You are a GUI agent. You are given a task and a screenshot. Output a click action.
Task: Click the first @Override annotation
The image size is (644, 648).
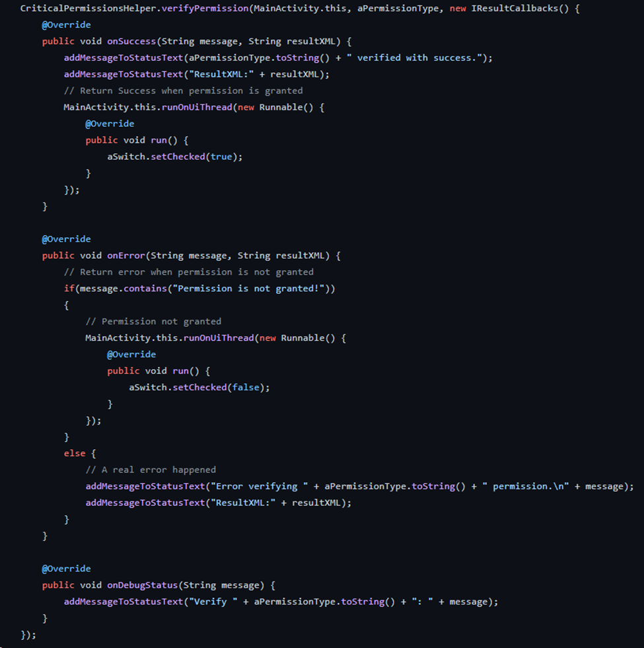[66, 25]
